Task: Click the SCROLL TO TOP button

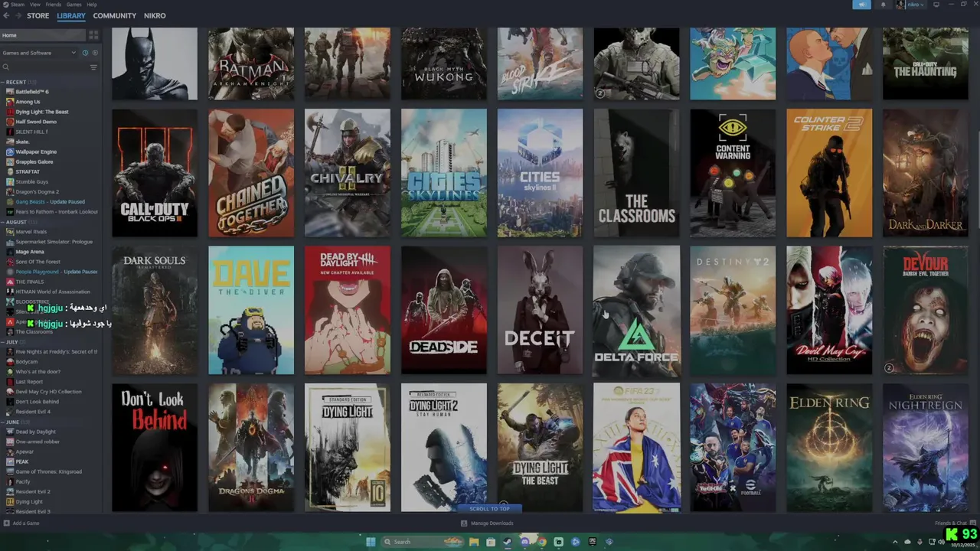Action: tap(489, 509)
